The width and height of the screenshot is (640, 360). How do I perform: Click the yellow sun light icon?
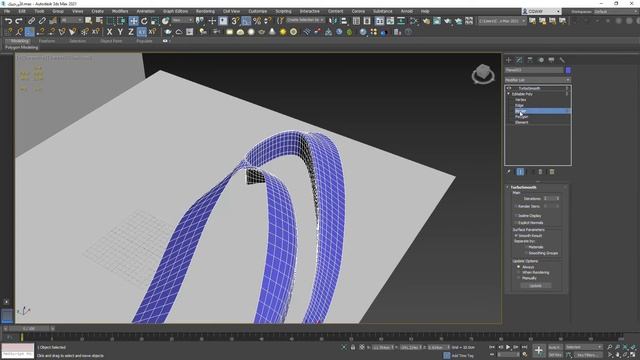tap(282, 32)
